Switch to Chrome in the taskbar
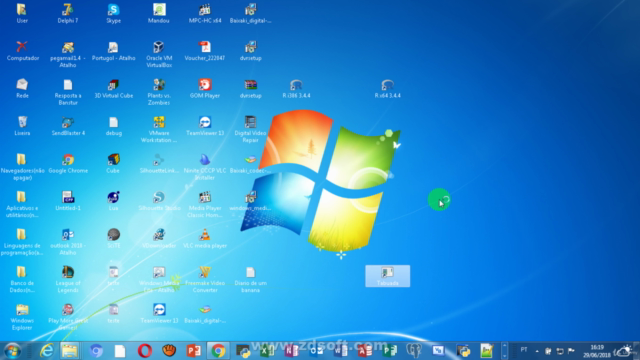The width and height of the screenshot is (640, 360). click(218, 351)
